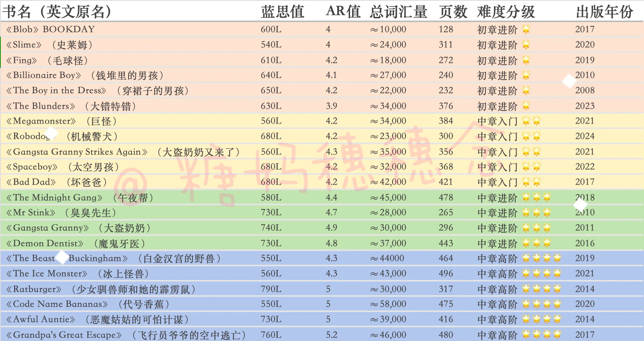Click the ≈24,000 word count for Slime
Viewport: 644px width, 341px height.
tap(388, 45)
